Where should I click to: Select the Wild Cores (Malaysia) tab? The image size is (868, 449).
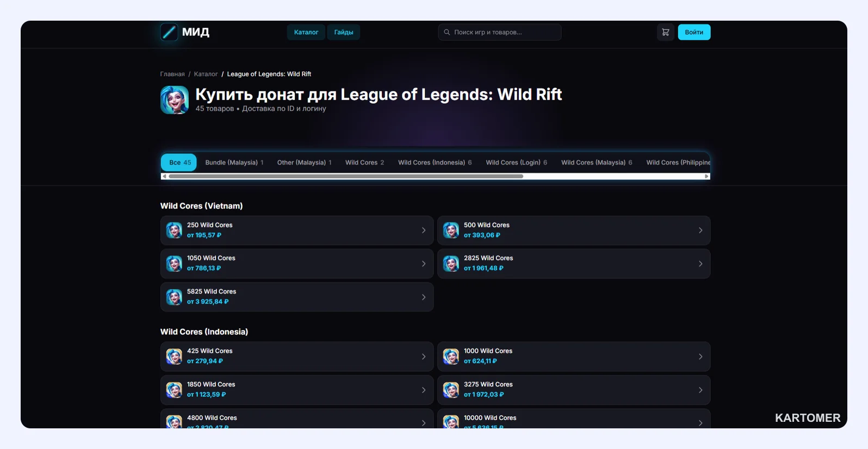597,163
